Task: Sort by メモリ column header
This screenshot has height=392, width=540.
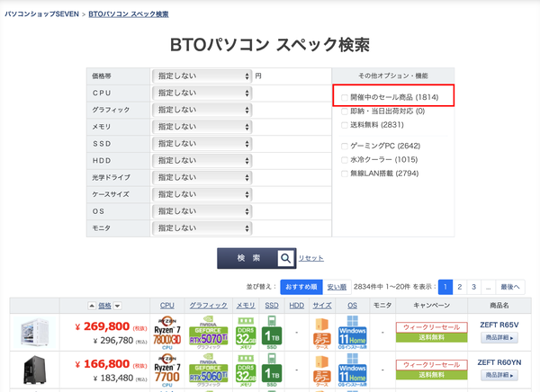Action: pyautogui.click(x=246, y=306)
